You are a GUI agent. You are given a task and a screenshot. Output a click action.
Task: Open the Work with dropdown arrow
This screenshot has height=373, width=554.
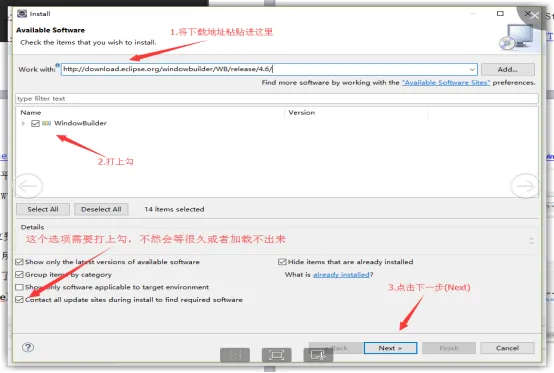click(472, 69)
